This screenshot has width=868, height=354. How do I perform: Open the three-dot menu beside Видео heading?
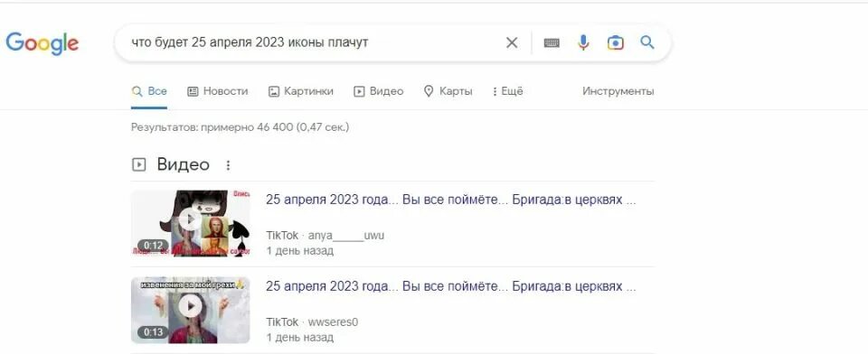[228, 165]
